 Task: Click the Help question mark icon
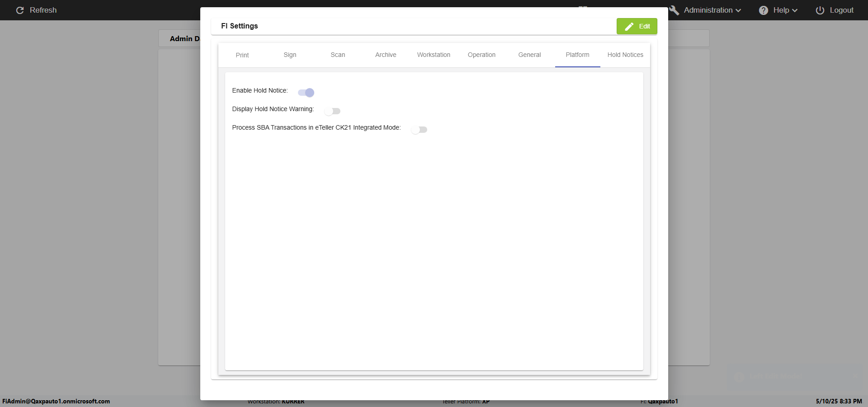(764, 10)
